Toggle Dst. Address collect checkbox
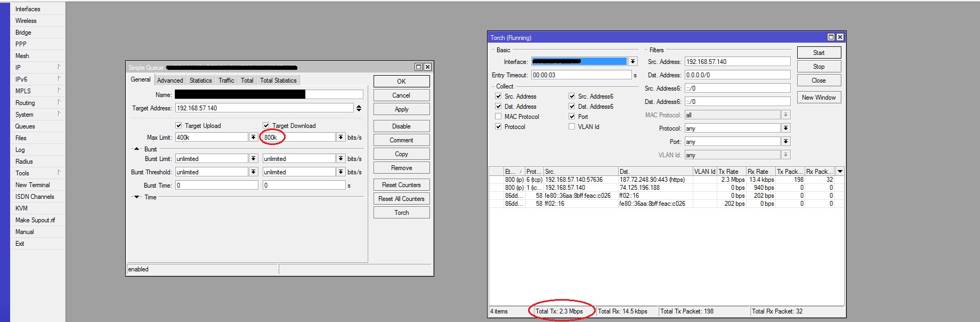 coord(498,107)
